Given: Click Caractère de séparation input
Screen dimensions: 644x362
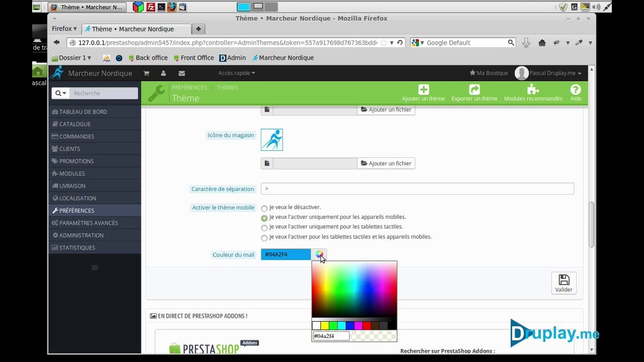Looking at the screenshot, I should tap(417, 189).
